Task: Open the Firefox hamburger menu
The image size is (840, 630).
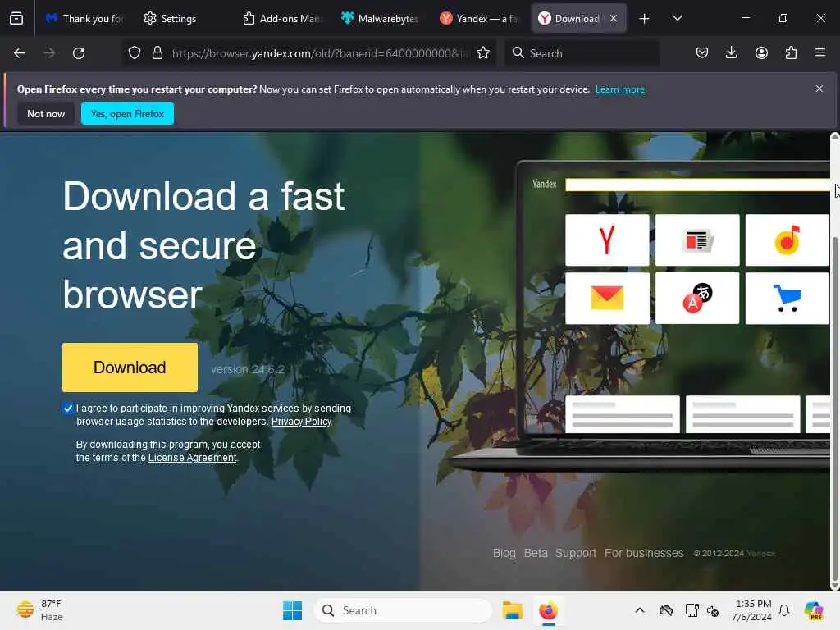Action: point(820,53)
